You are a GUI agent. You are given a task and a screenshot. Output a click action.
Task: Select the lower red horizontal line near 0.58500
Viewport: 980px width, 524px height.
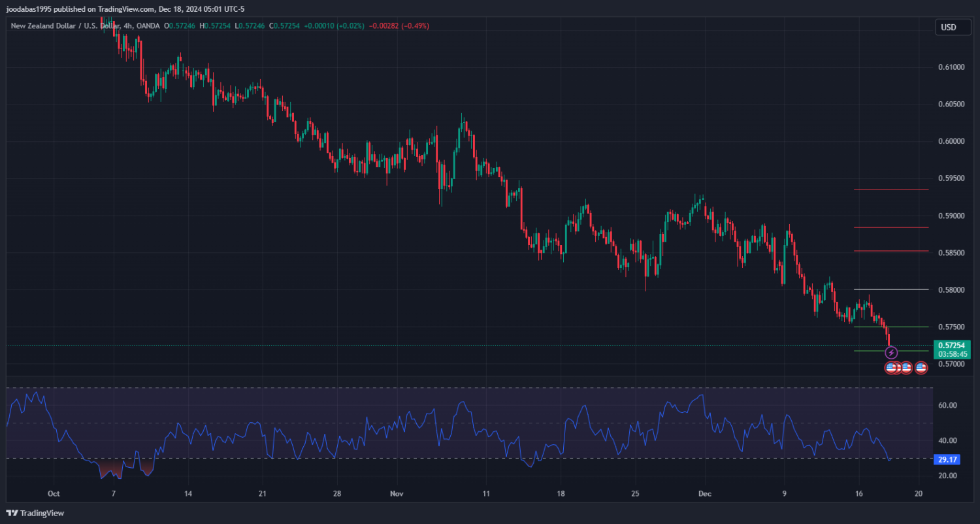point(891,251)
